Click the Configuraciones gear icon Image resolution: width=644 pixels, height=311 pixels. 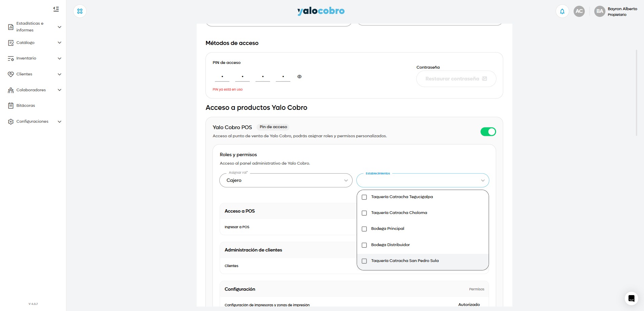pyautogui.click(x=11, y=121)
